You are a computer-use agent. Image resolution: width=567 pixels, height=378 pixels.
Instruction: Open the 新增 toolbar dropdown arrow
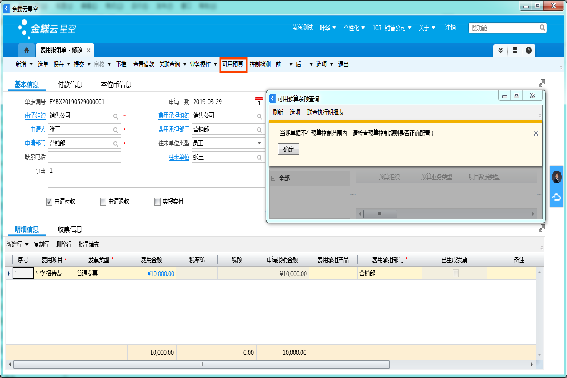(x=31, y=64)
